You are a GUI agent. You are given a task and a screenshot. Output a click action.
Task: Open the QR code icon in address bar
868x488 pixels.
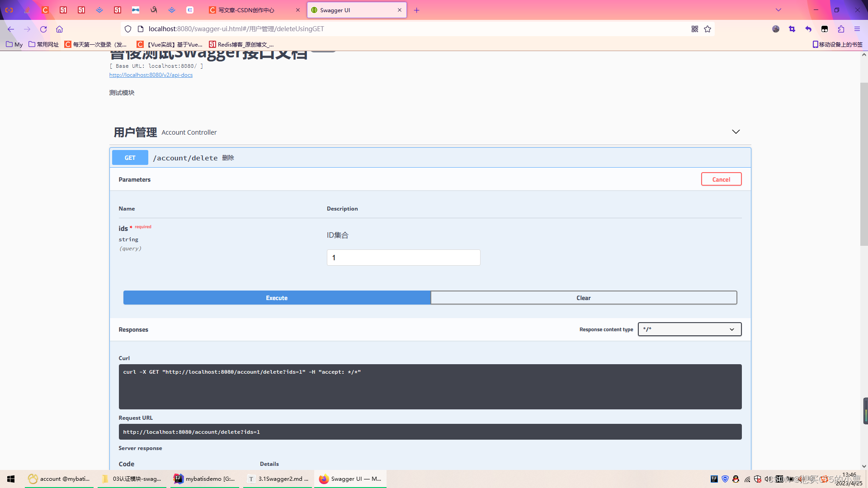click(x=695, y=29)
